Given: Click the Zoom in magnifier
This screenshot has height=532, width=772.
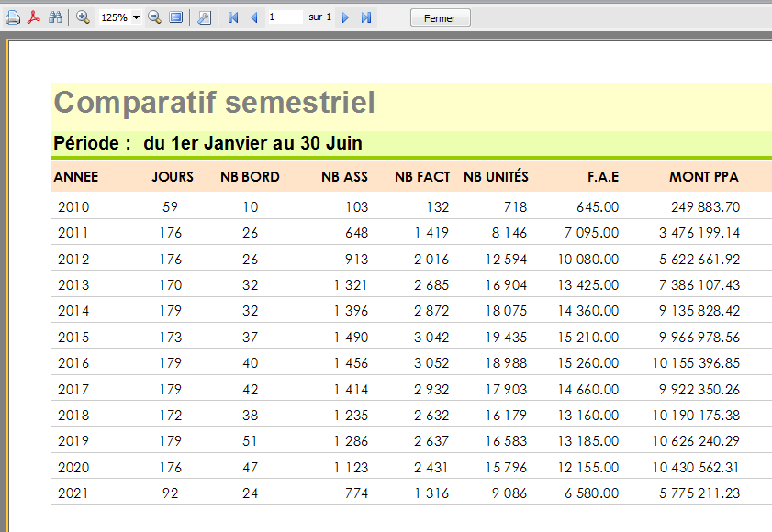Looking at the screenshot, I should (x=83, y=17).
